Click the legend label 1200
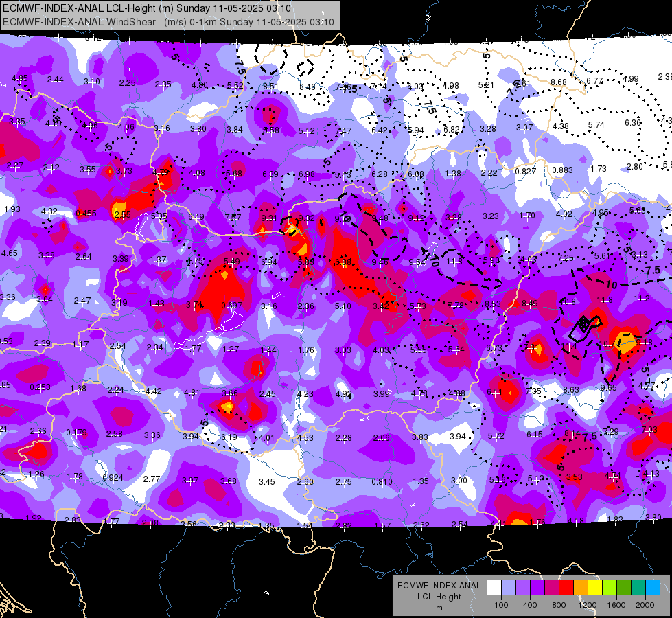 [x=587, y=605]
